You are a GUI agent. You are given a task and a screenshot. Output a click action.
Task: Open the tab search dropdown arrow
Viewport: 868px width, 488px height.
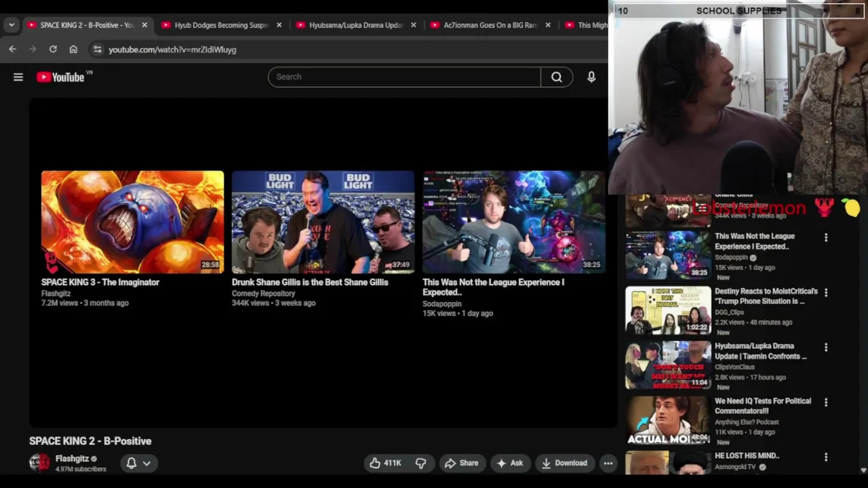[x=12, y=25]
